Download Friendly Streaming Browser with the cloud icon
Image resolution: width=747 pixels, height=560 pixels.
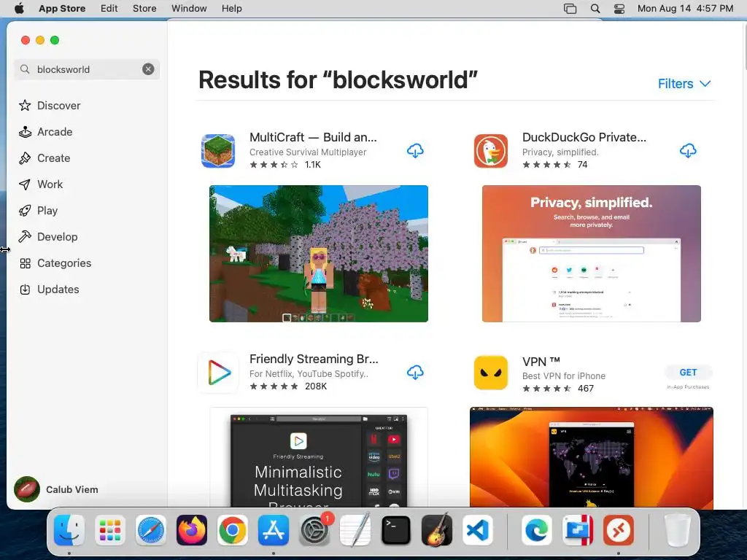click(x=415, y=373)
